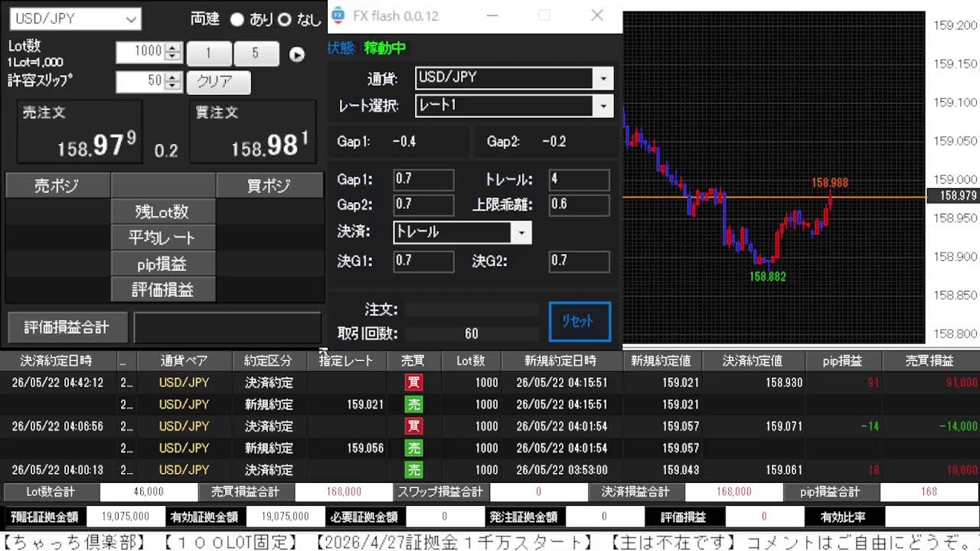Click the 評価損益合計 button

point(67,328)
